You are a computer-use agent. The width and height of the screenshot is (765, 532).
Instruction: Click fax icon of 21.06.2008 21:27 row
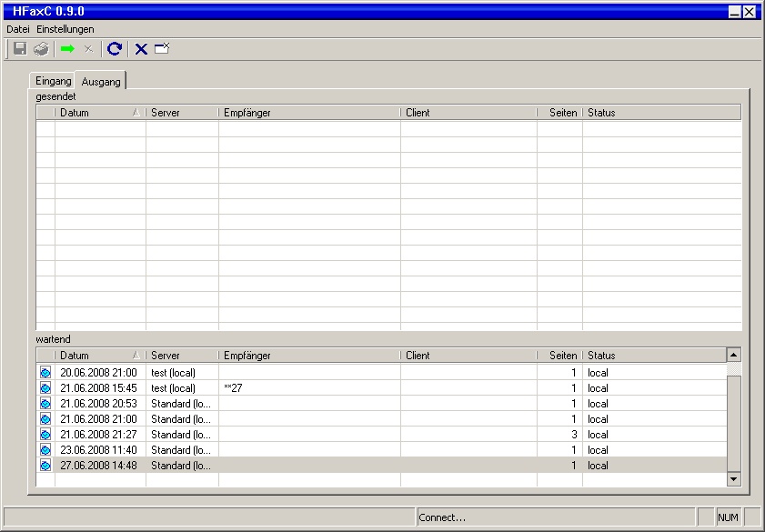click(45, 435)
